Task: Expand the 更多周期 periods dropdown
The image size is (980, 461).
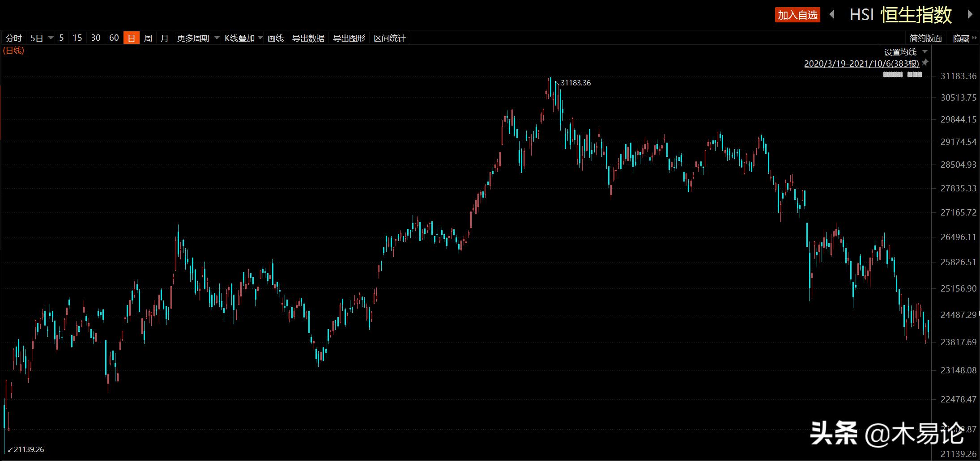Action: [x=198, y=38]
